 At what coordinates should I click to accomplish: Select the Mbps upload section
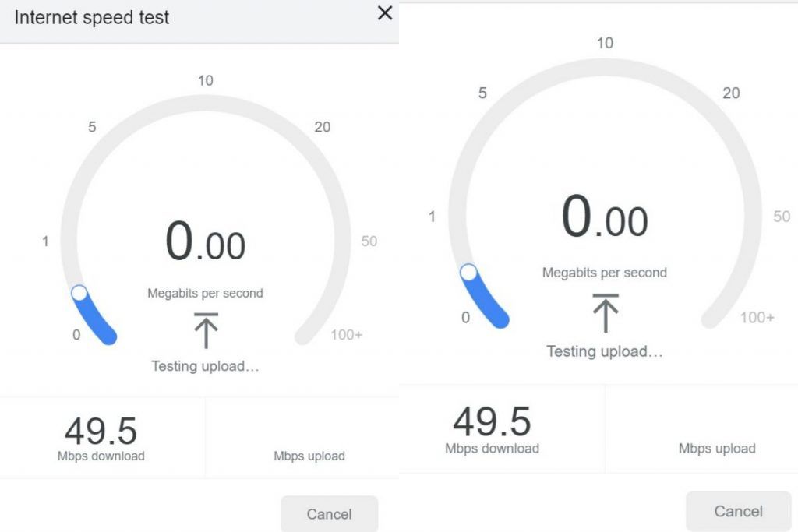(310, 456)
